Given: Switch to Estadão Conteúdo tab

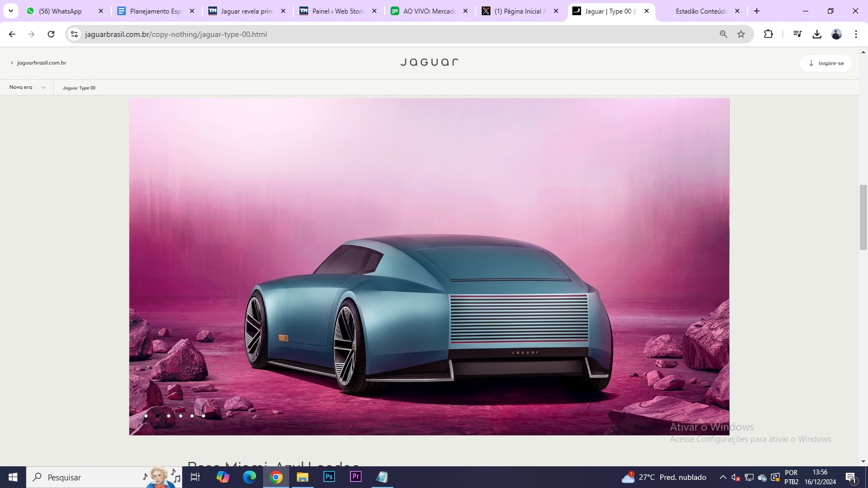Looking at the screenshot, I should 701,11.
